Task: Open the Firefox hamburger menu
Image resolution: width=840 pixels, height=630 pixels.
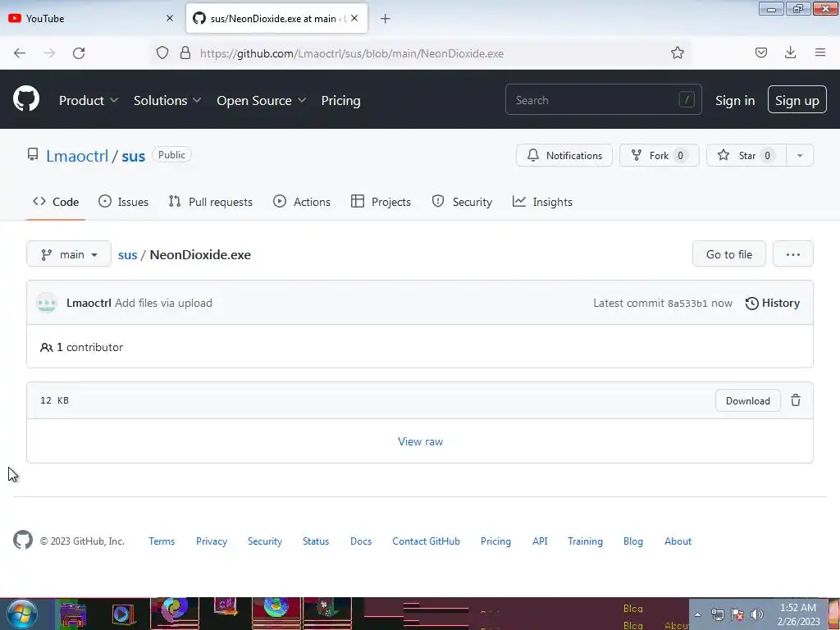Action: (x=820, y=52)
